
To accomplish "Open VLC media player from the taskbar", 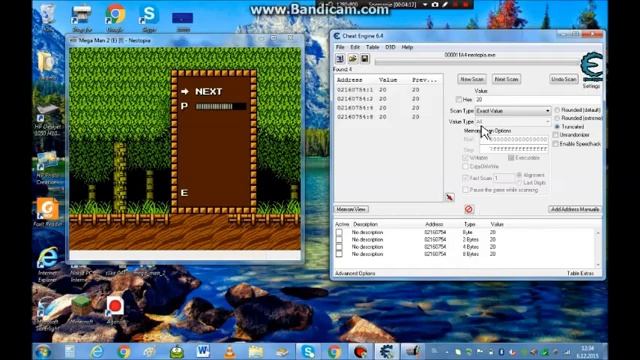I will 230,352.
